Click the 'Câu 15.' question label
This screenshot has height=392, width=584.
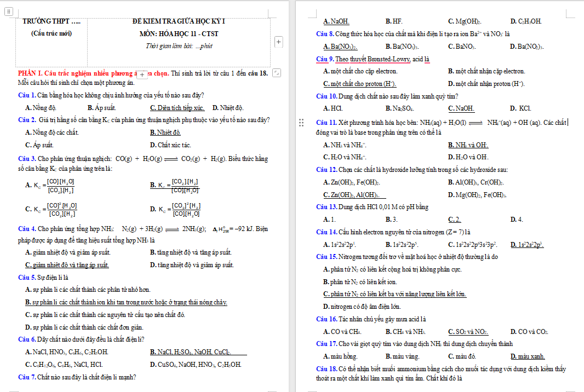click(x=327, y=257)
